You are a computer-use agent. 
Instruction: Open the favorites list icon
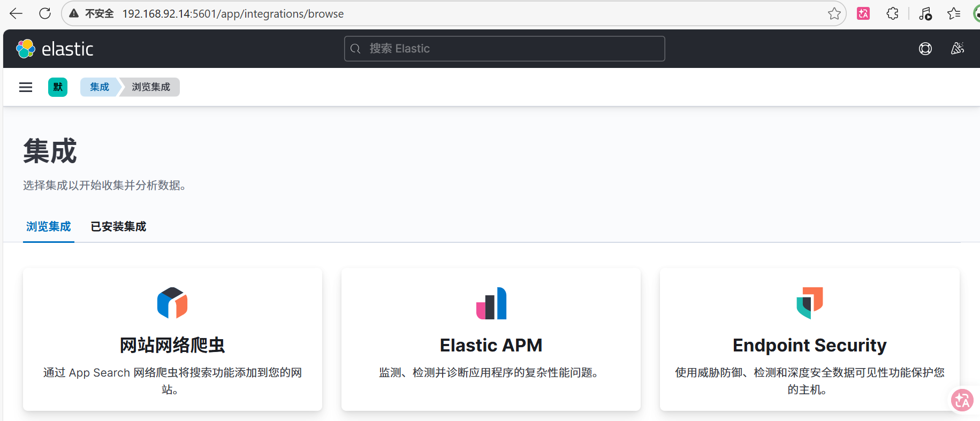(x=954, y=13)
